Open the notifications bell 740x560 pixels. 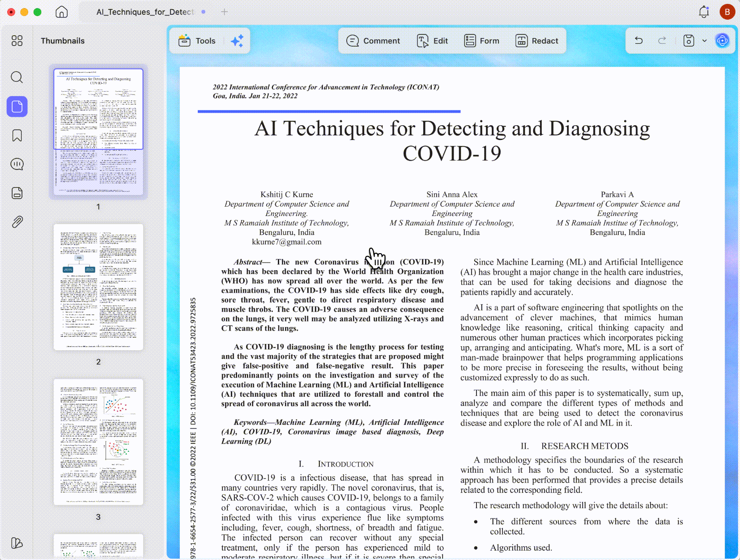click(x=704, y=12)
